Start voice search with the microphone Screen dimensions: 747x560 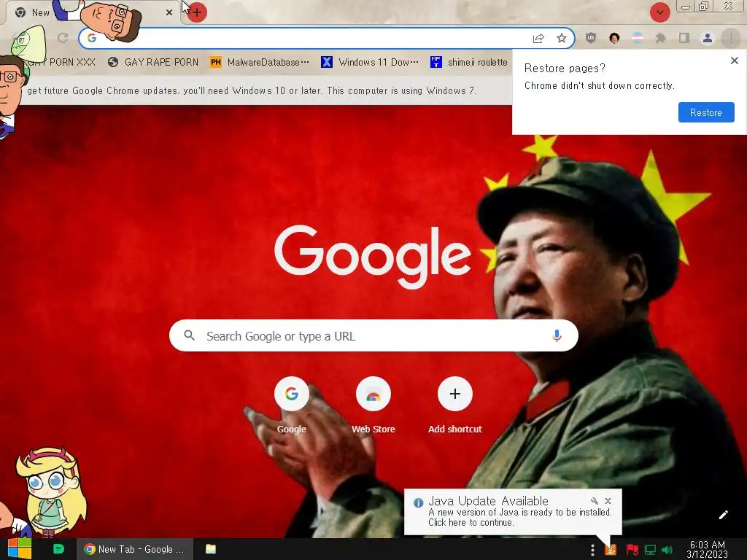pyautogui.click(x=557, y=335)
